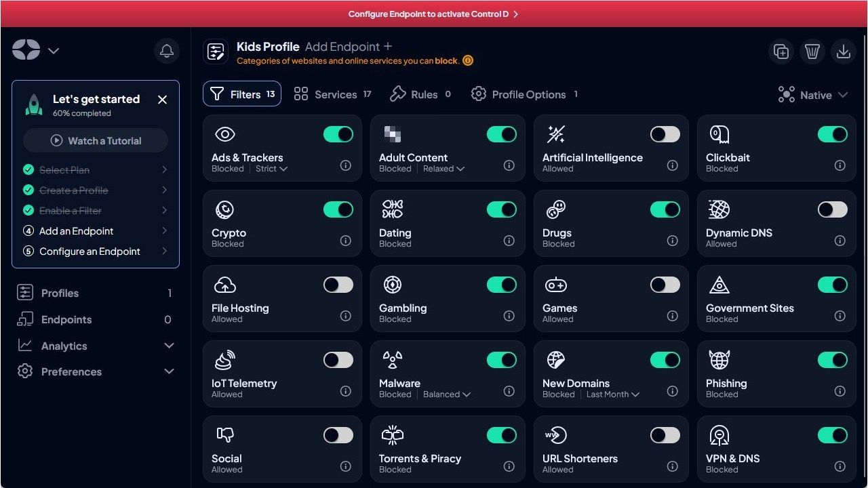
Task: Open the account dropdown chevron beside logo
Action: tap(54, 50)
